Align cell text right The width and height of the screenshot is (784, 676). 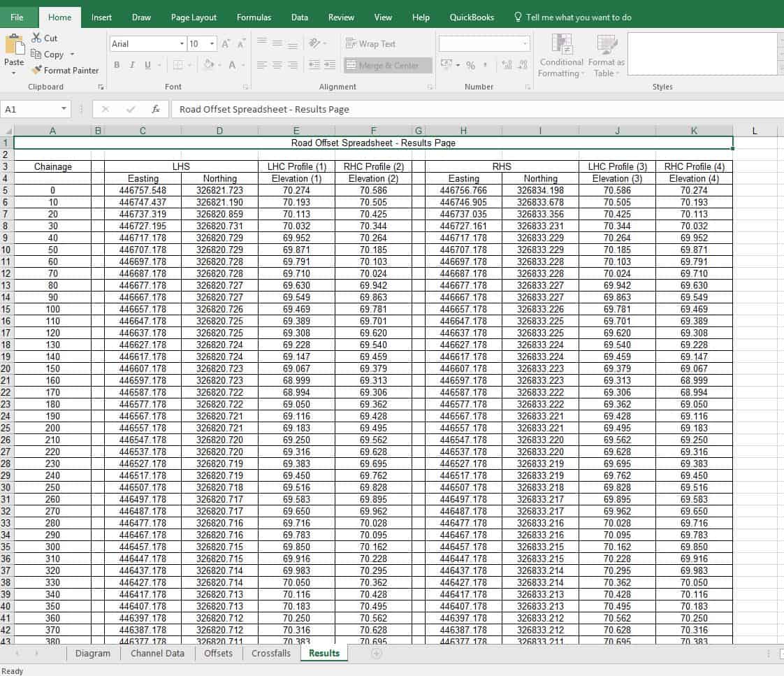pyautogui.click(x=293, y=65)
